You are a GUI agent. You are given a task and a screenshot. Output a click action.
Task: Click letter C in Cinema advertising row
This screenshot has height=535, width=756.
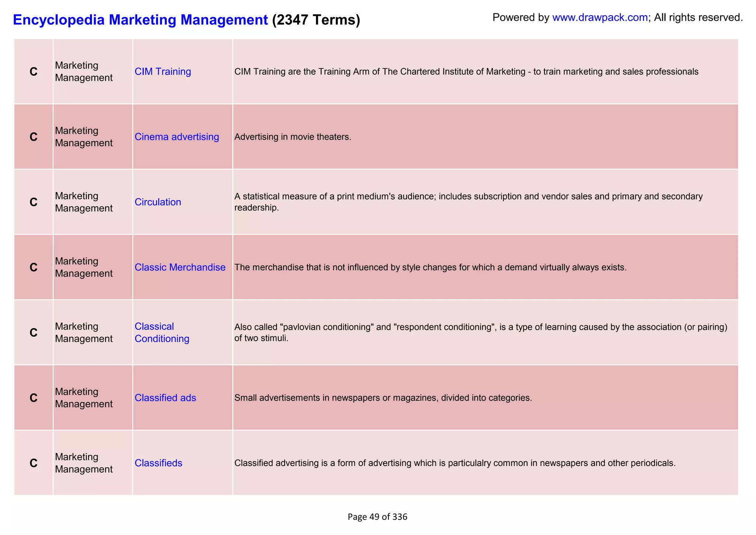tap(34, 137)
